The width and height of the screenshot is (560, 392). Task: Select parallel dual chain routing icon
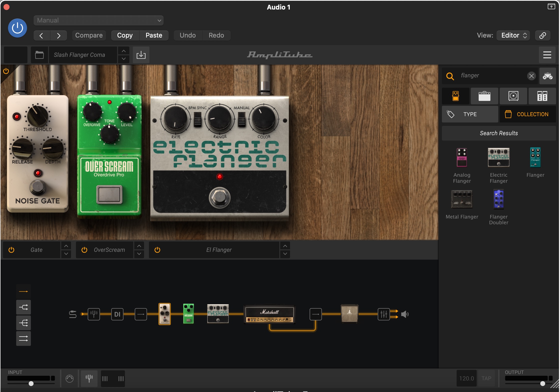click(x=24, y=339)
